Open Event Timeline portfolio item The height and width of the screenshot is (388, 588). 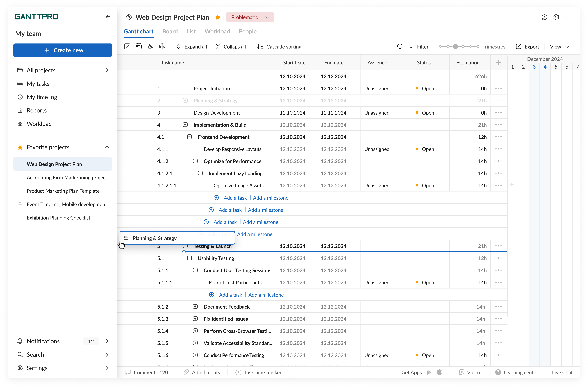(x=68, y=204)
